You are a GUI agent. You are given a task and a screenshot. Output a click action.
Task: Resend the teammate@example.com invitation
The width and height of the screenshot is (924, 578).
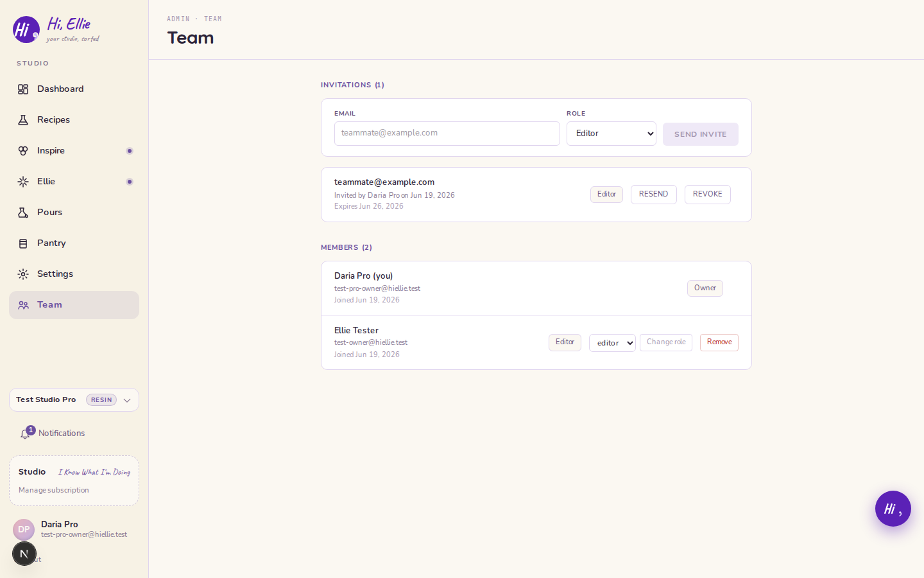[654, 195]
